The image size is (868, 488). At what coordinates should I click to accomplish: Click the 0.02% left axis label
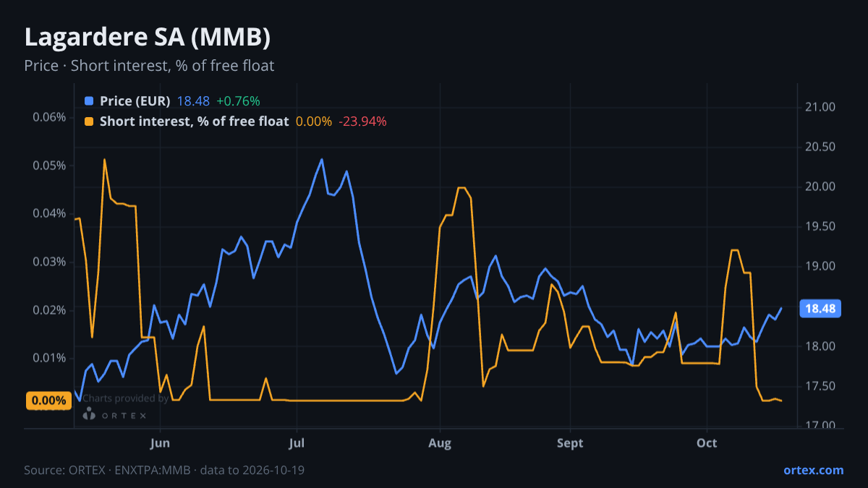pos(49,310)
